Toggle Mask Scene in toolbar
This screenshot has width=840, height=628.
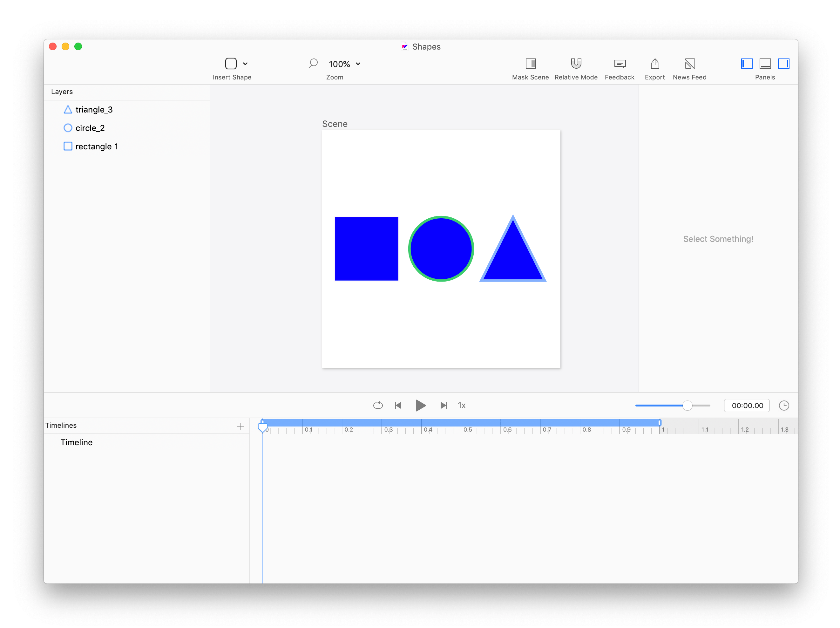click(530, 64)
